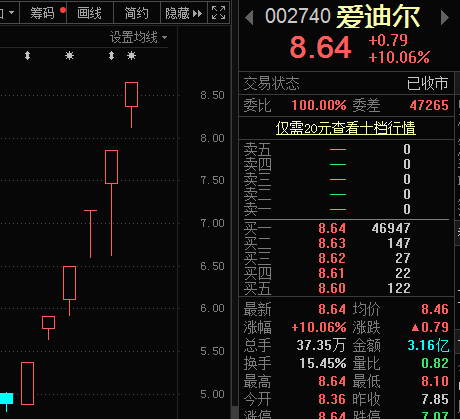
Task: Click 换手 value 15.45%
Action: pyautogui.click(x=323, y=363)
